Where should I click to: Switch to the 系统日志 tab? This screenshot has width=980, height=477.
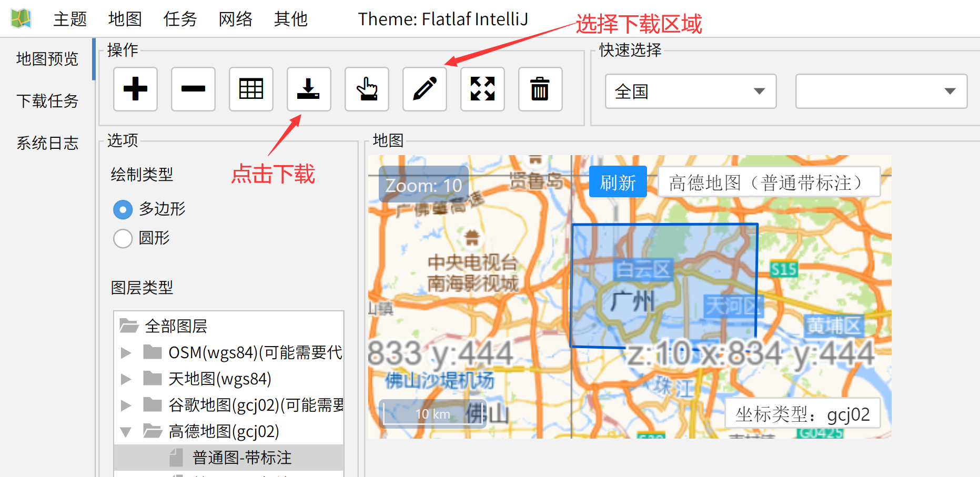47,143
